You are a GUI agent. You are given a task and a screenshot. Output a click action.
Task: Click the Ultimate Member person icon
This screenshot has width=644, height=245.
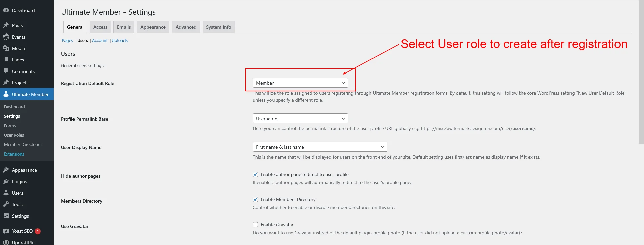pyautogui.click(x=6, y=94)
